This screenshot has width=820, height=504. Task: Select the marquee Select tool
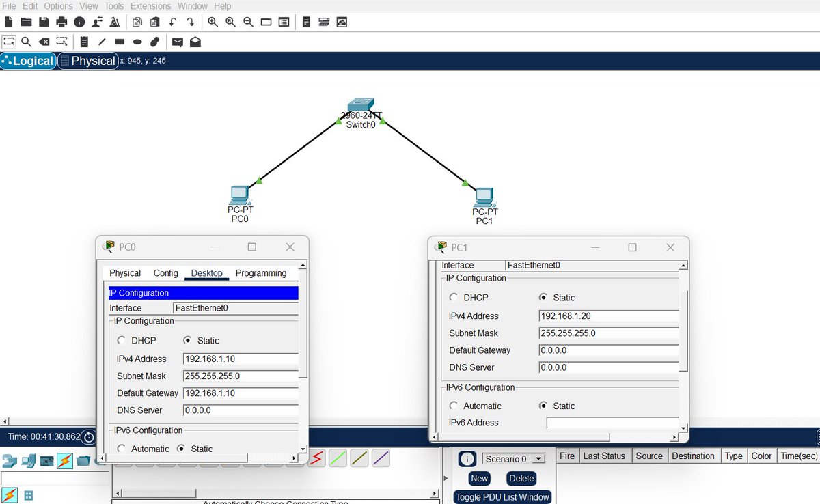point(9,42)
